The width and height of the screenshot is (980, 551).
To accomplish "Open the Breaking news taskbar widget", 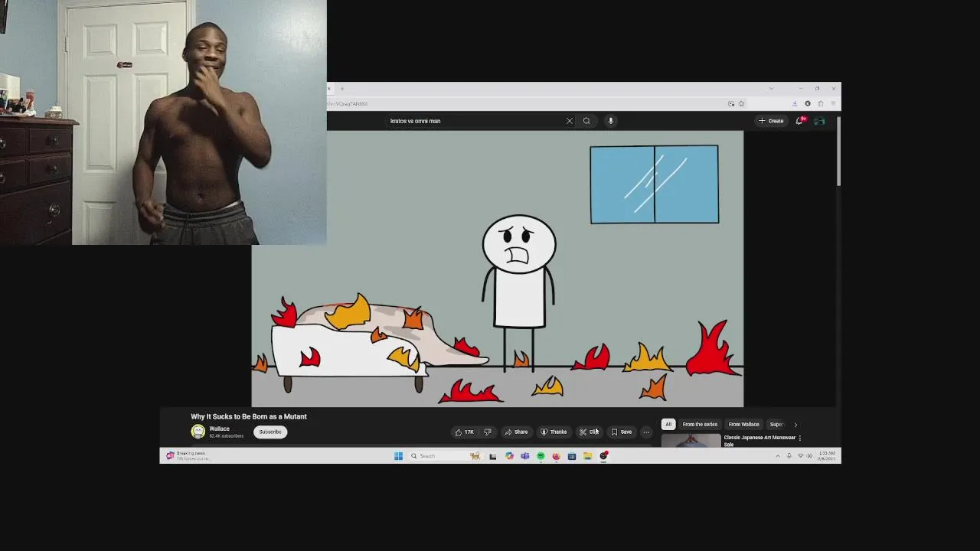I will coord(188,455).
